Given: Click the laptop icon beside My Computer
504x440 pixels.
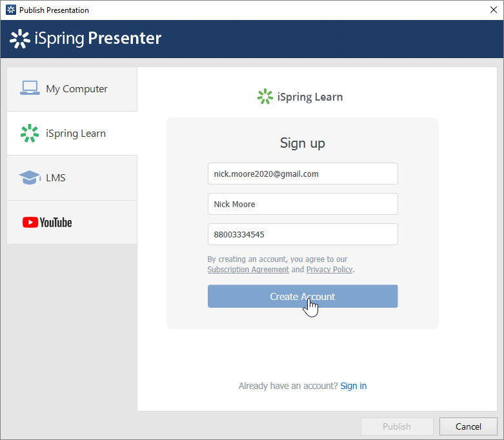Looking at the screenshot, I should 30,88.
